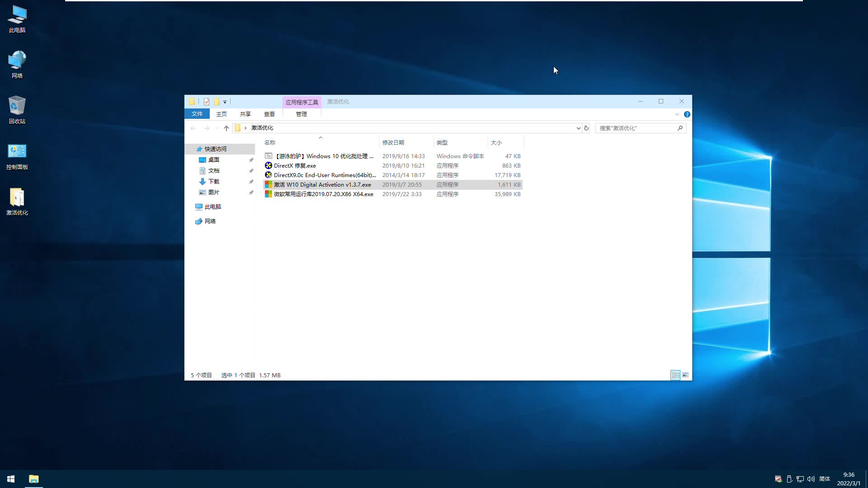Expand the ribbon with the chevron arrow

(x=677, y=114)
